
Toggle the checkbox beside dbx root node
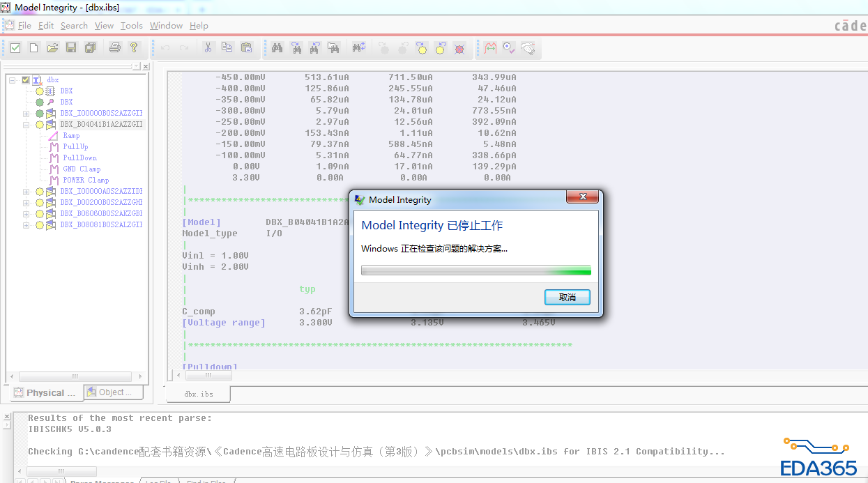click(x=26, y=80)
